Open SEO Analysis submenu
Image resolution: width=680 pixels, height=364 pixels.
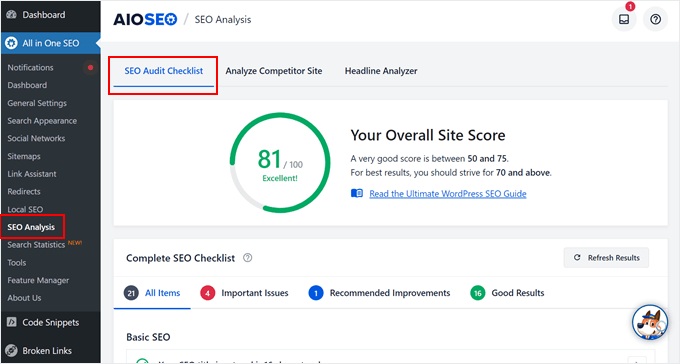click(x=31, y=227)
